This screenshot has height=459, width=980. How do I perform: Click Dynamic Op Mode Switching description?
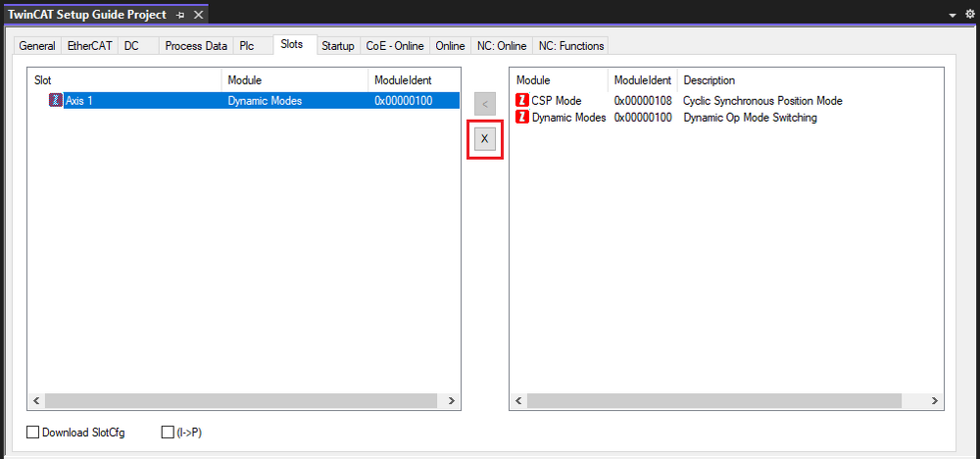point(751,118)
